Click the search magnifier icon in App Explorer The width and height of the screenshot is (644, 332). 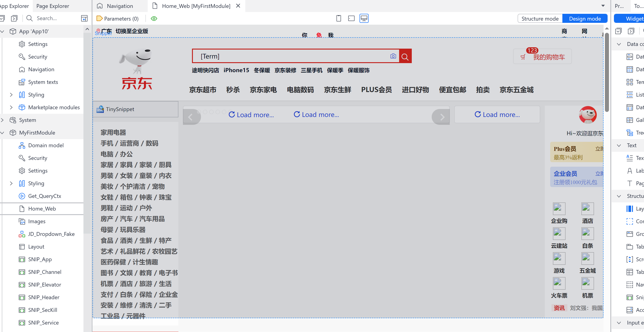29,18
